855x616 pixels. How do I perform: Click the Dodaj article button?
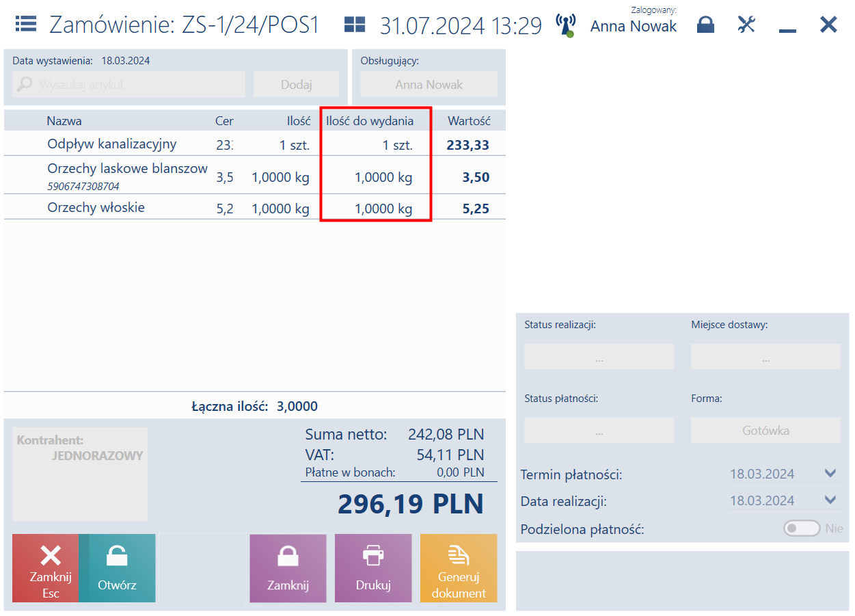(297, 85)
